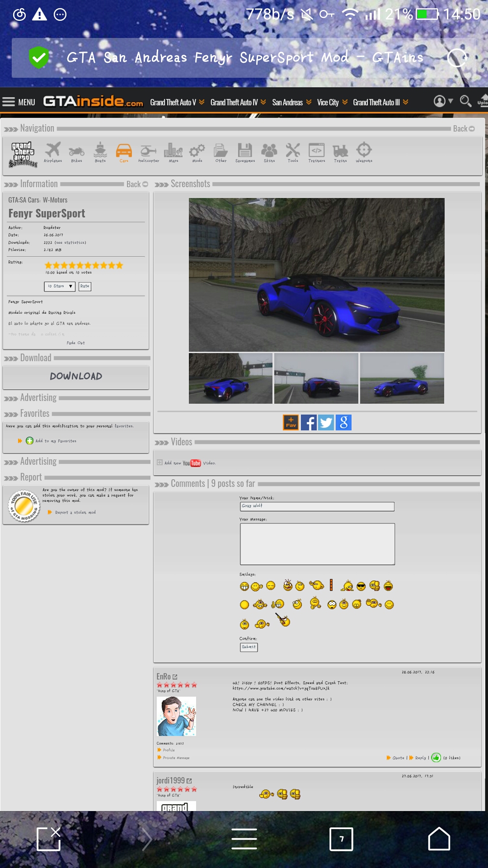Open the Roadster author link
Viewport: 488px width, 868px height.
(x=52, y=227)
